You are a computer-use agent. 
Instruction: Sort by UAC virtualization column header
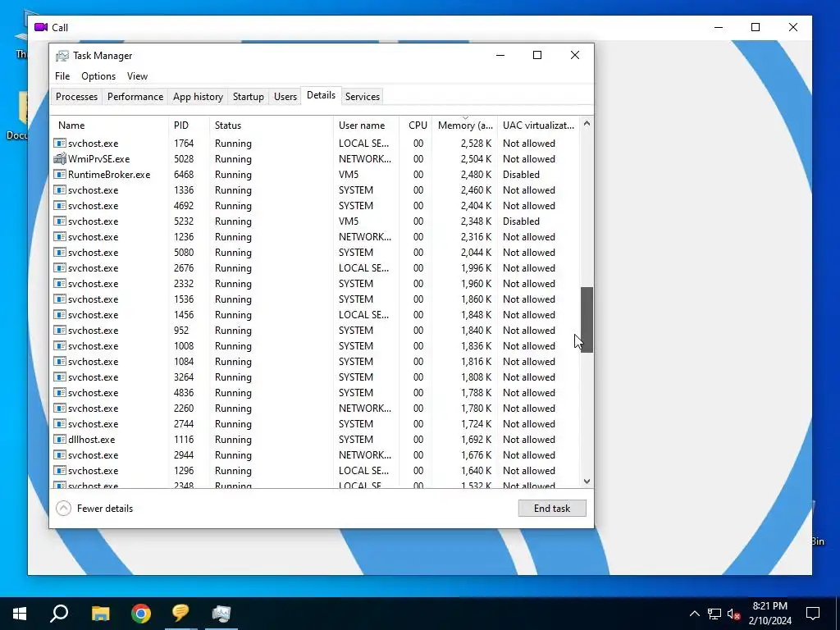click(538, 126)
